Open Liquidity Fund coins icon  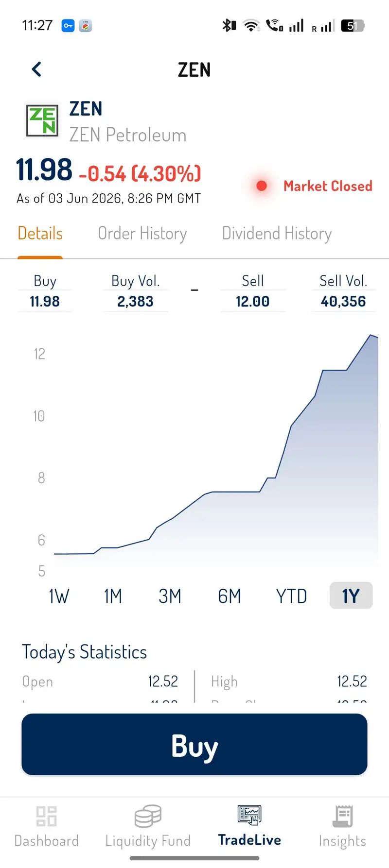[x=148, y=816]
